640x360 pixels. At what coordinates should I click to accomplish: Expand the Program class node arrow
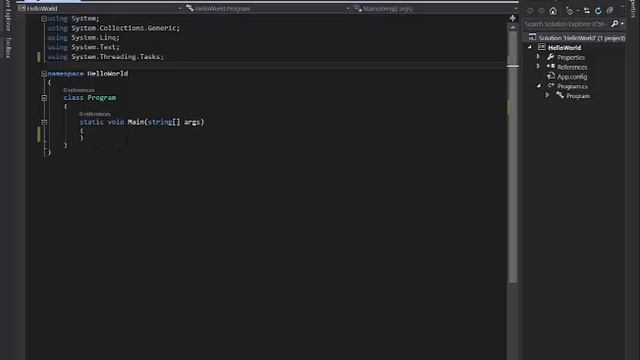point(547,95)
